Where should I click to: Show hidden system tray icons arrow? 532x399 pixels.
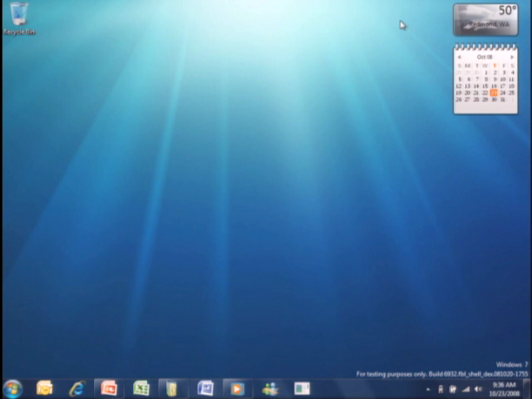429,389
